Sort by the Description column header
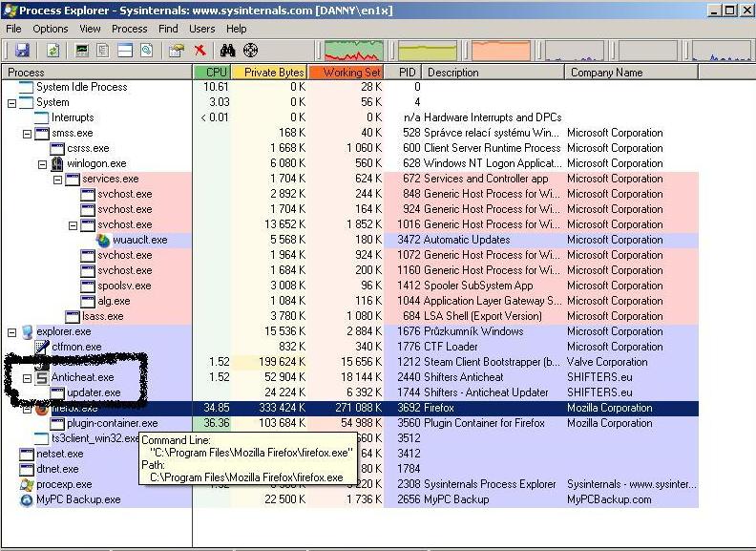The width and height of the screenshot is (756, 551). (x=493, y=73)
